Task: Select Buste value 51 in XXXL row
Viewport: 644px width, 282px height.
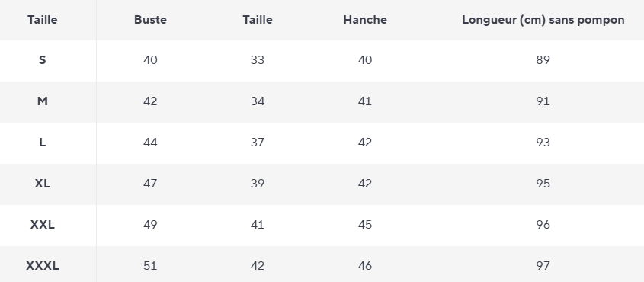Action: [150, 266]
